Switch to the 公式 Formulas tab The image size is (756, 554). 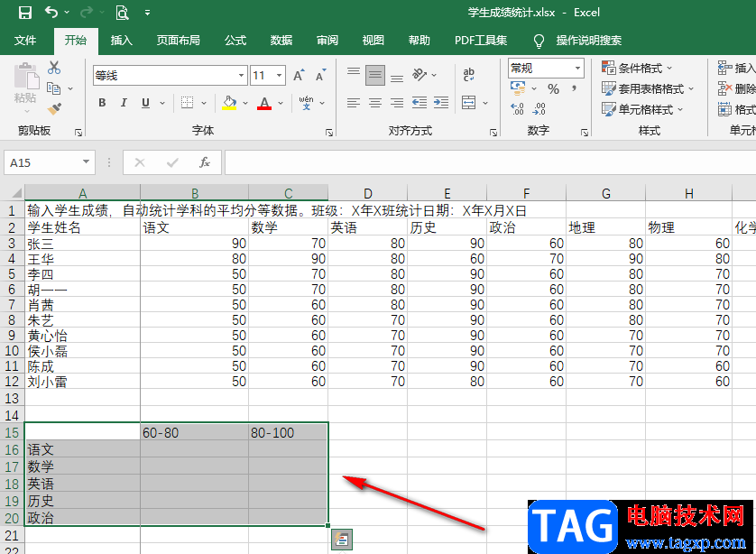pyautogui.click(x=235, y=40)
